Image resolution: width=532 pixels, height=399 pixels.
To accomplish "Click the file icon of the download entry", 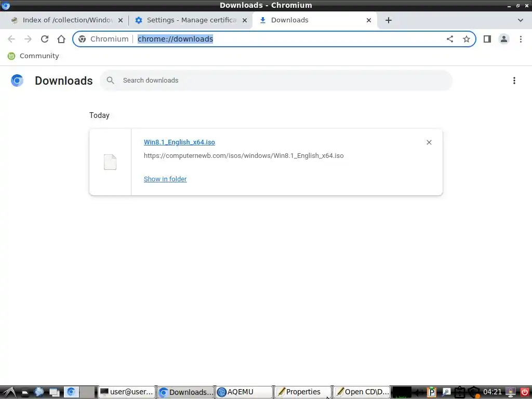I will pos(110,162).
